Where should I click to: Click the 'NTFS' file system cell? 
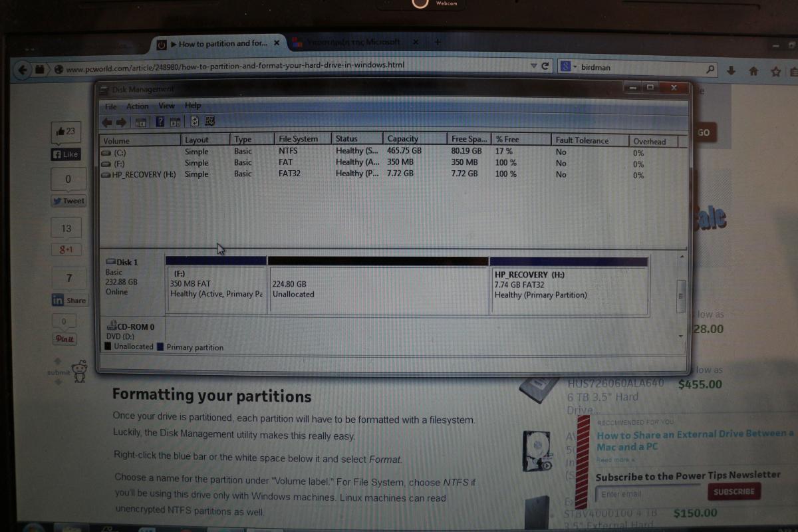(288, 151)
